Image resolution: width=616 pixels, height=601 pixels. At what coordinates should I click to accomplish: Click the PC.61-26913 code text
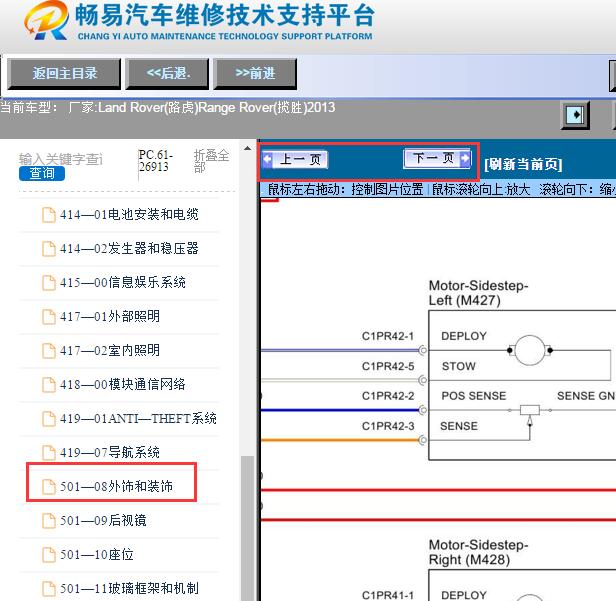[x=155, y=161]
